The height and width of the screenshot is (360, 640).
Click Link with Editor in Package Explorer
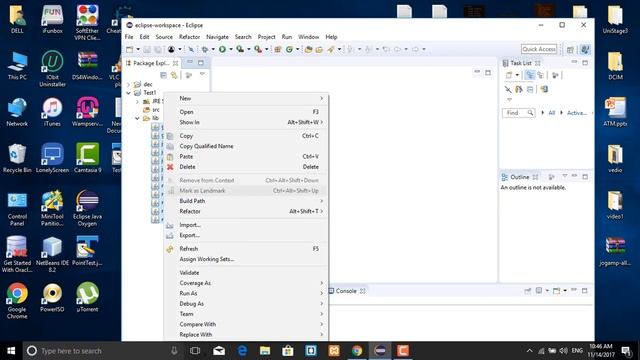(174, 75)
